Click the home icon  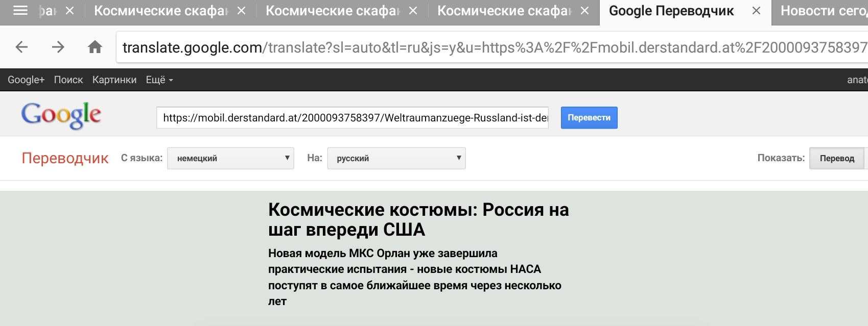pos(95,47)
